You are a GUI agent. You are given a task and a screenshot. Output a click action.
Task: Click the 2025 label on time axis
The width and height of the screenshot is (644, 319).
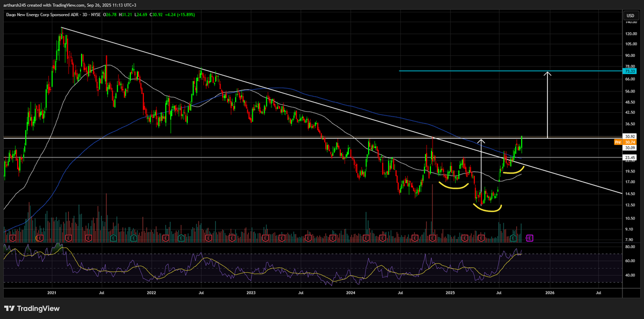(x=451, y=294)
